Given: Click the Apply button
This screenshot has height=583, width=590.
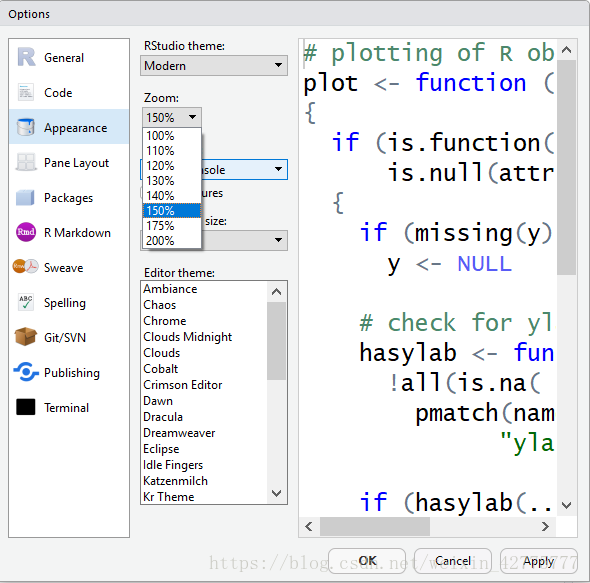Looking at the screenshot, I should pos(538,560).
